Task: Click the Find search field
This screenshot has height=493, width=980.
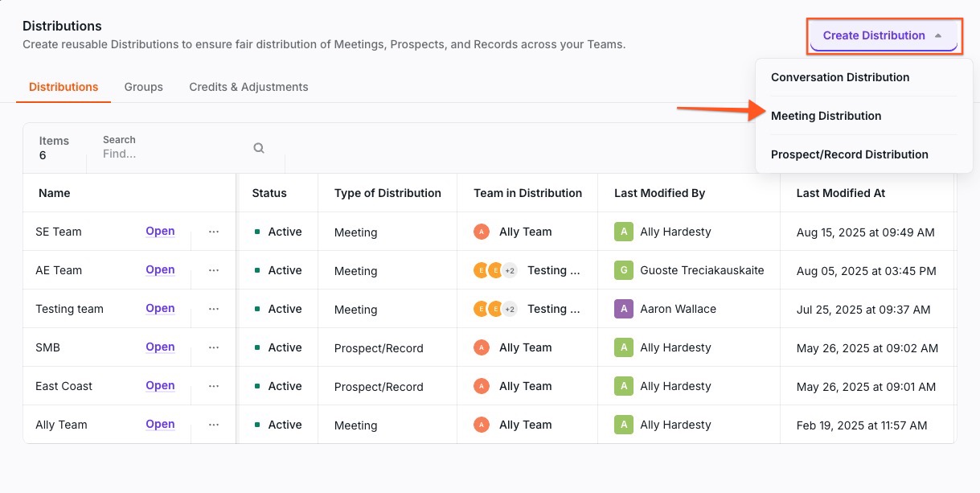Action: [x=161, y=154]
